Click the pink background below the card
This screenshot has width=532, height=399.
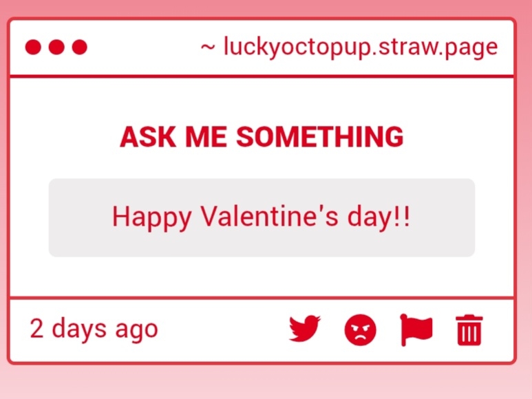pos(266,382)
